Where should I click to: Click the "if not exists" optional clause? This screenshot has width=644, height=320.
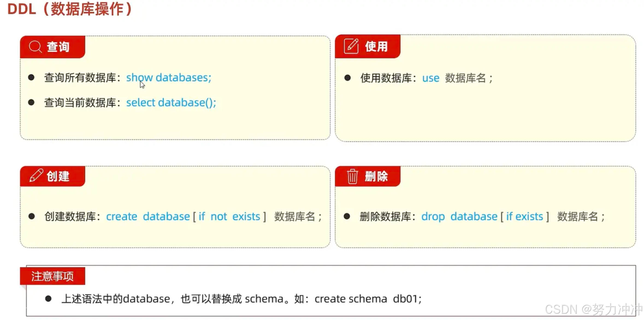pyautogui.click(x=229, y=217)
